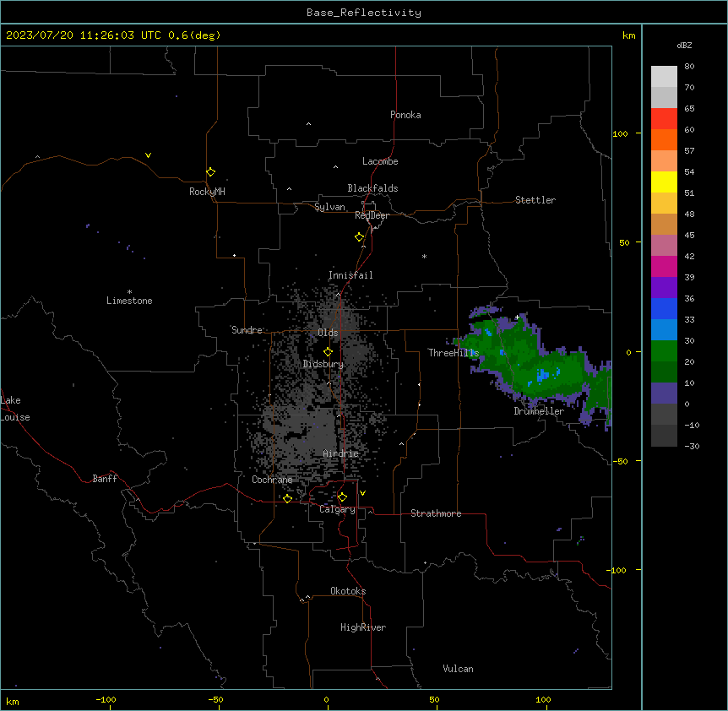This screenshot has width=728, height=711.
Task: Click the yellow V marker east of Calgary
Action: point(362,493)
